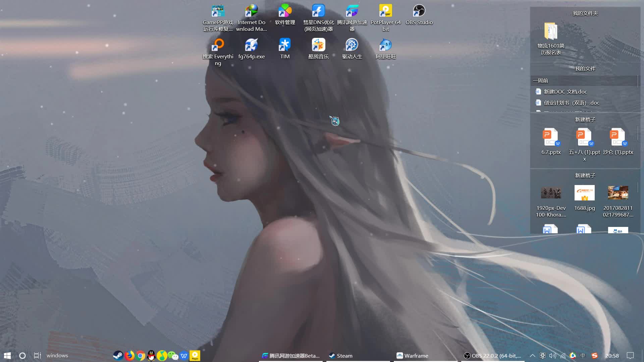Click the small mascot desktop pet widget

pos(335,121)
